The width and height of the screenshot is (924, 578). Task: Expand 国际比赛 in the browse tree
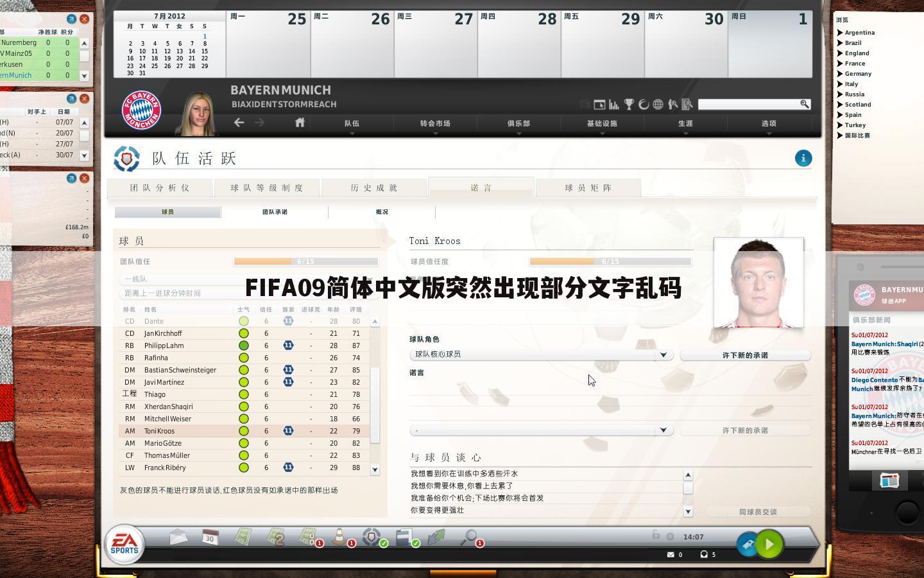pos(840,136)
